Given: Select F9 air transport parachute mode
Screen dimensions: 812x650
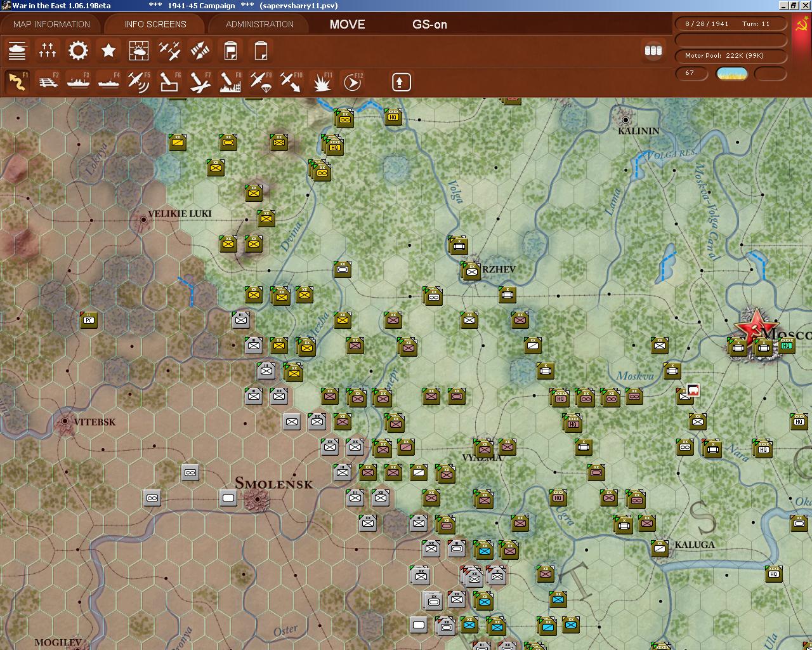Looking at the screenshot, I should click(261, 82).
